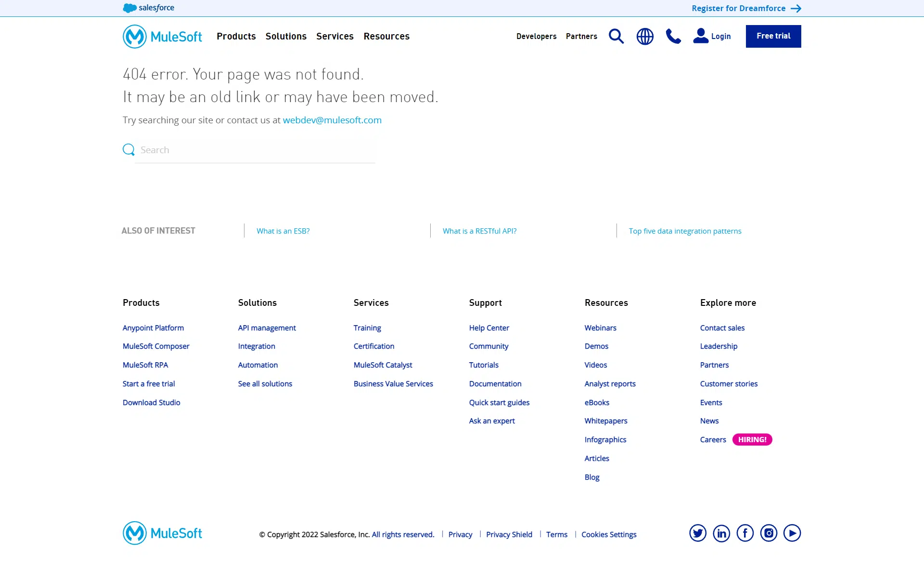The height and width of the screenshot is (578, 924).
Task: Open the Solutions menu
Action: tap(286, 36)
